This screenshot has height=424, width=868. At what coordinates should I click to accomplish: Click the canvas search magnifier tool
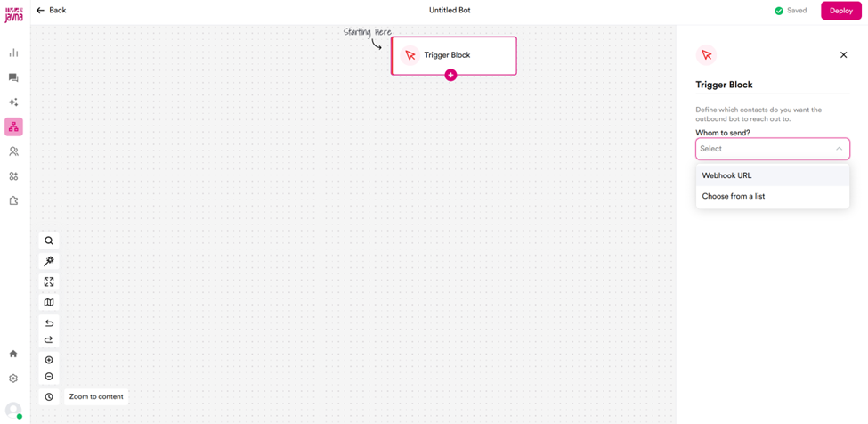pyautogui.click(x=49, y=241)
